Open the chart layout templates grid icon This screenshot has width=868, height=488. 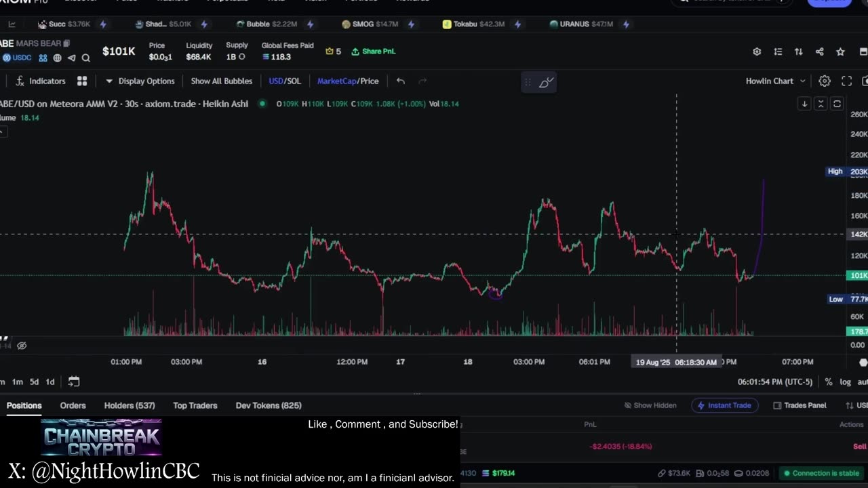[82, 81]
